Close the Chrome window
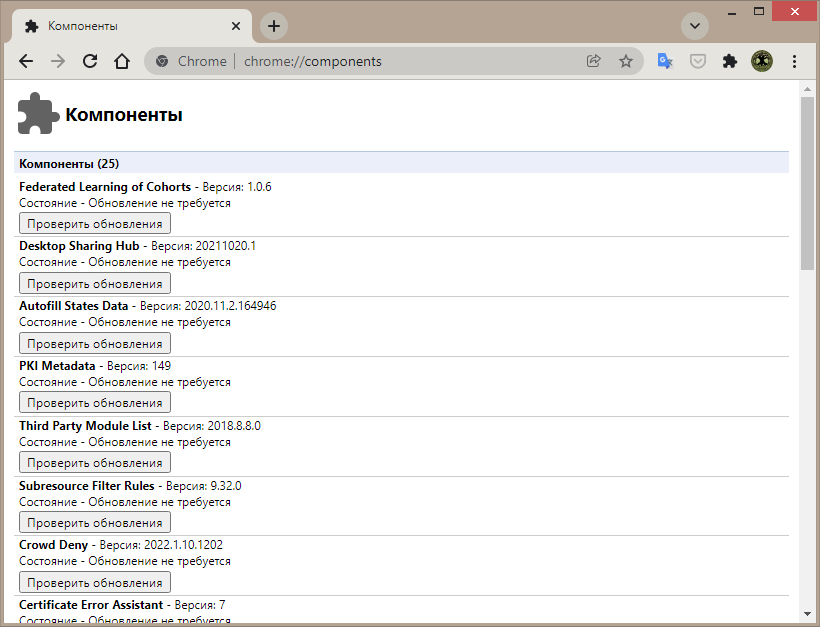The height and width of the screenshot is (627, 820). pos(795,12)
